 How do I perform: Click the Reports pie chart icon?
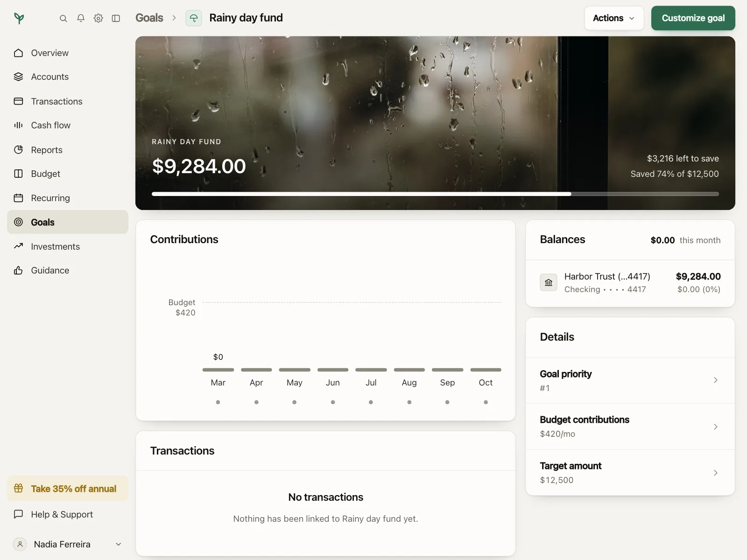click(19, 150)
